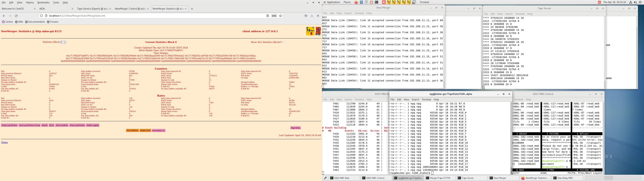
Task: Open the Places menu
Action: tap(347, 2)
